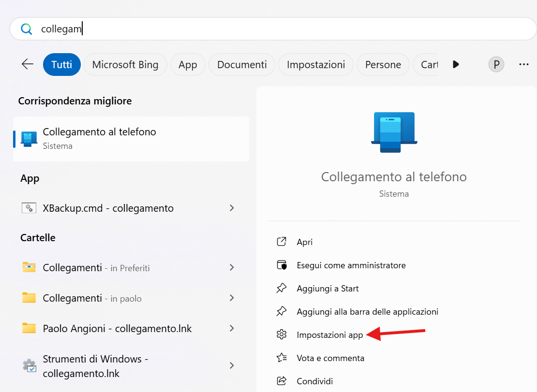The image size is (537, 392).
Task: Show more filters with the right arrow
Action: click(456, 64)
